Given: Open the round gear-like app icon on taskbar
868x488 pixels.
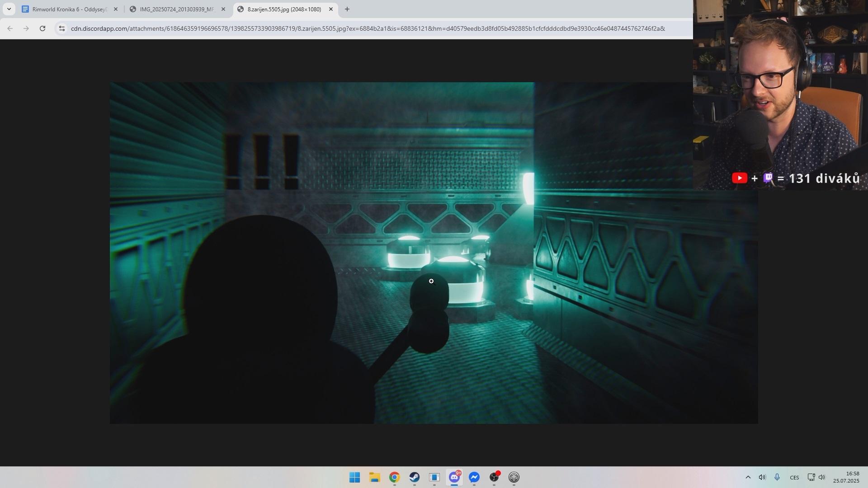Looking at the screenshot, I should 514,477.
